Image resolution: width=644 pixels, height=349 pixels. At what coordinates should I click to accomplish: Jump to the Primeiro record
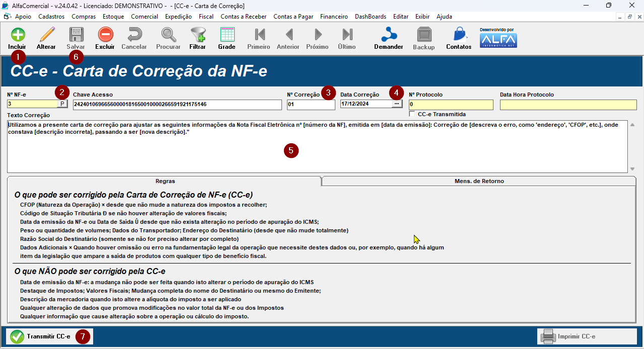pos(259,35)
